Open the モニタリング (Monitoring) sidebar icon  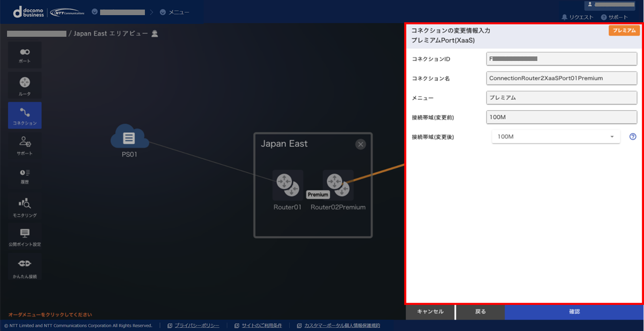coord(25,207)
